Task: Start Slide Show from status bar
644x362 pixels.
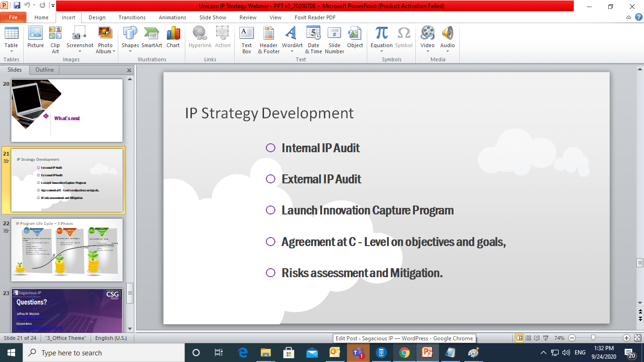Action: [545, 338]
